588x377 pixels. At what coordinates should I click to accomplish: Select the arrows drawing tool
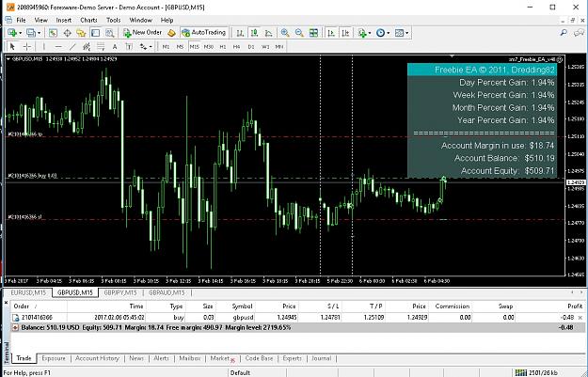[143, 46]
